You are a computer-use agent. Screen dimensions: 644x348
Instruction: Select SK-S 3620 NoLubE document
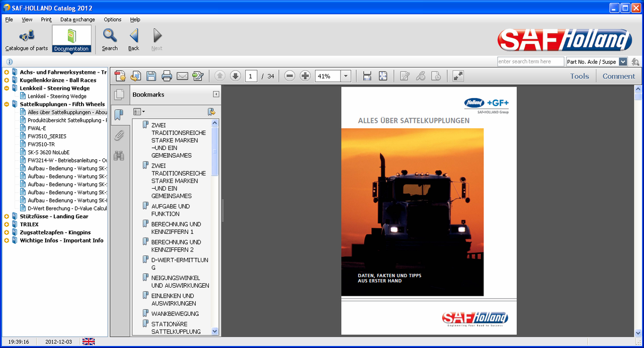point(48,152)
